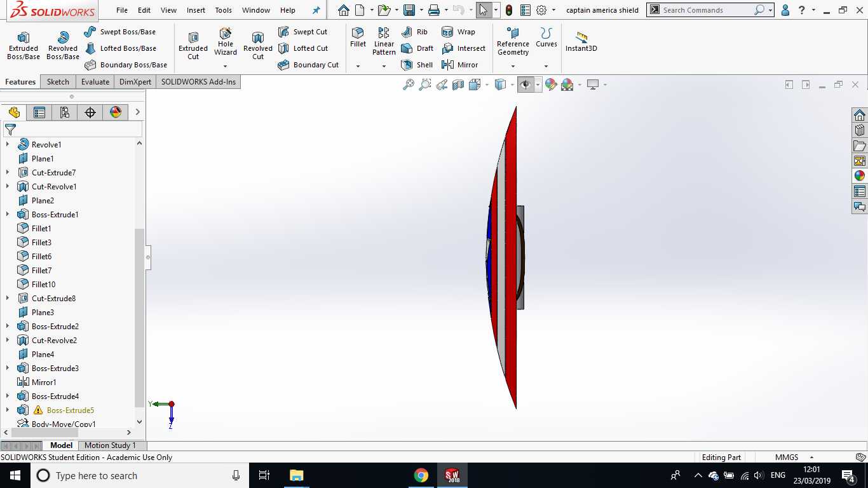Image resolution: width=868 pixels, height=488 pixels.
Task: Switch to the Evaluate tab
Action: [x=95, y=82]
